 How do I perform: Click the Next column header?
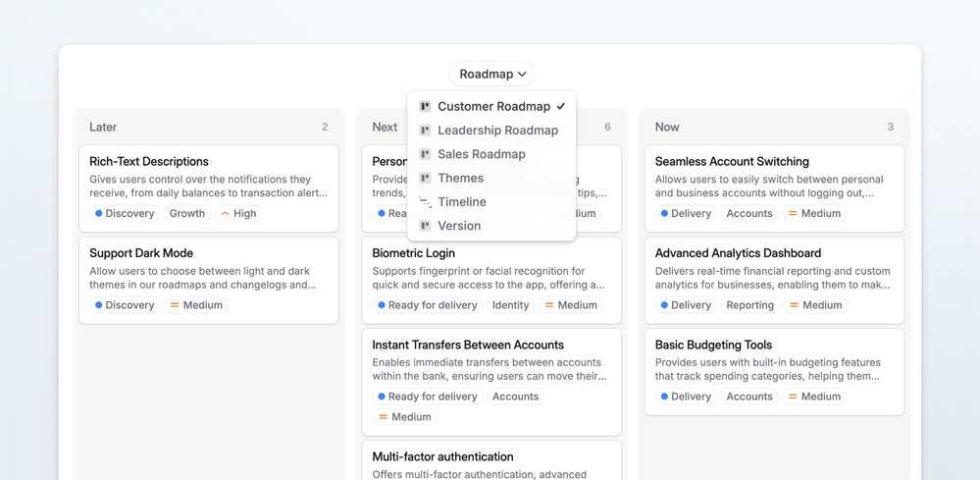(385, 127)
